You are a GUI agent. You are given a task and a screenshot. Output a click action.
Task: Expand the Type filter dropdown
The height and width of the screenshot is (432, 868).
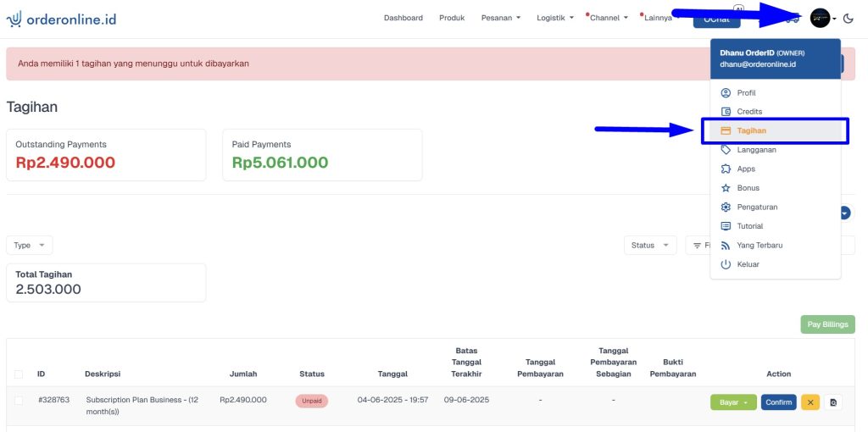click(x=30, y=245)
